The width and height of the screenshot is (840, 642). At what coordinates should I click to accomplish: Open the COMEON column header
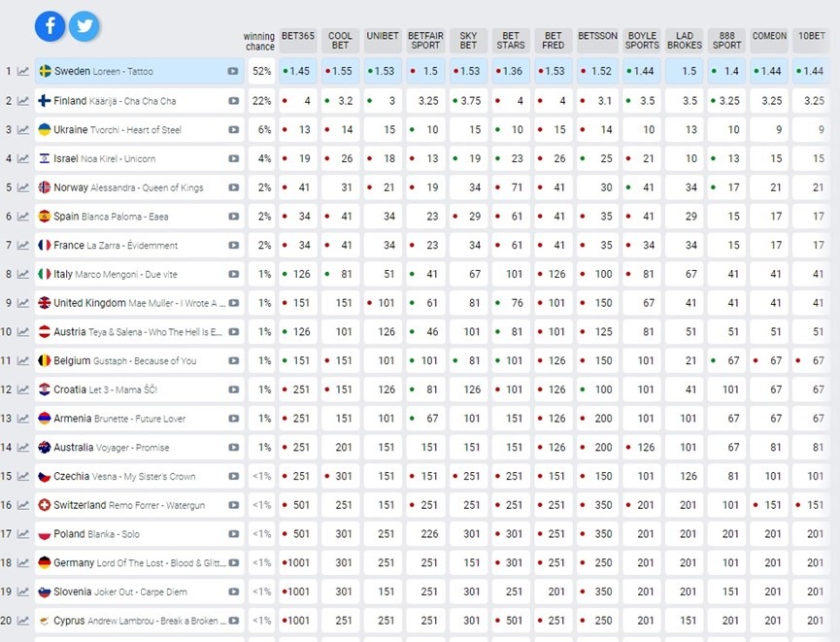click(x=769, y=40)
